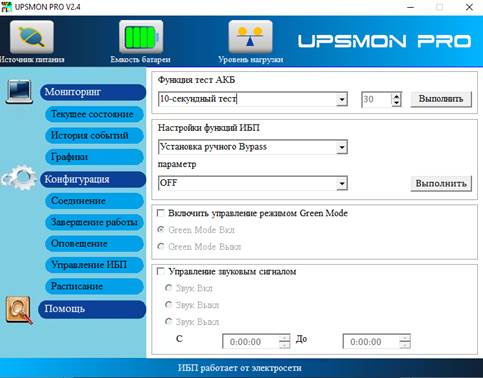Image resolution: width=483 pixels, height=378 pixels.
Task: Open the Помощь section
Action: [x=92, y=309]
